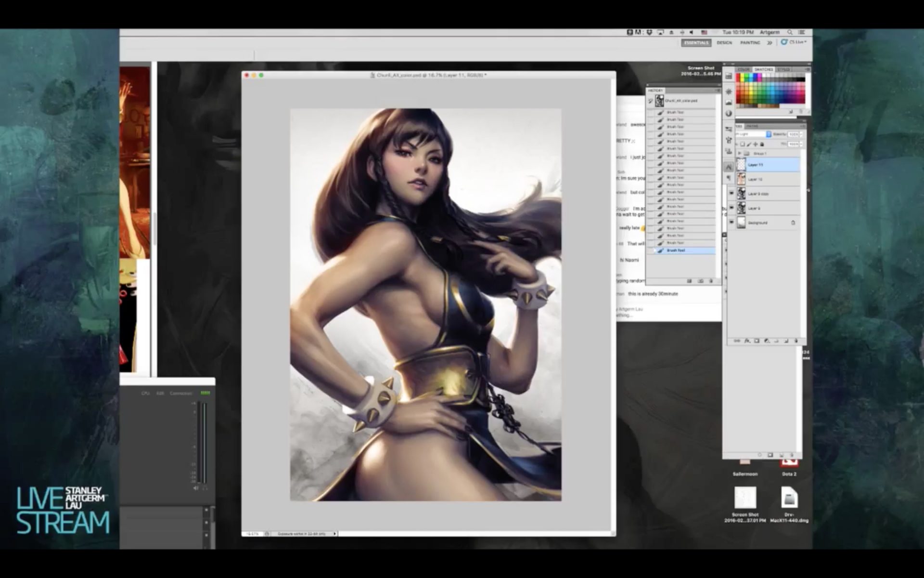Click the document zoom percentage field
The image size is (924, 578).
click(x=252, y=534)
